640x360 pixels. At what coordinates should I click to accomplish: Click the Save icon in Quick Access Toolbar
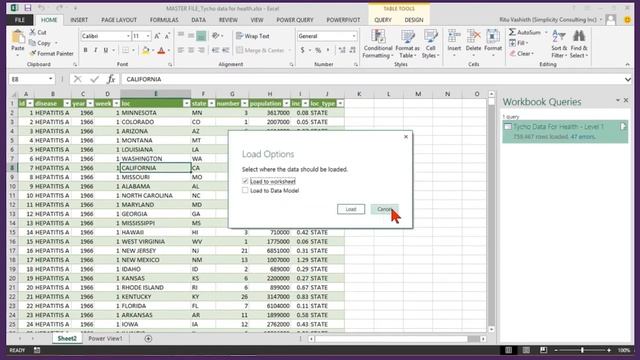pyautogui.click(x=28, y=8)
